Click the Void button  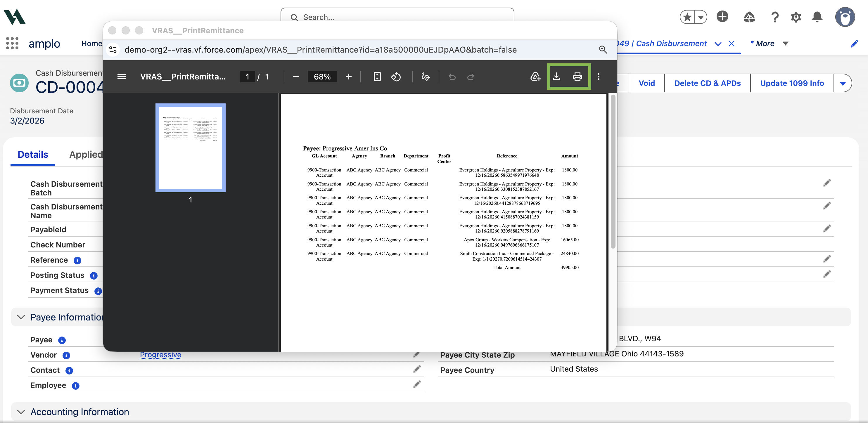(x=647, y=83)
